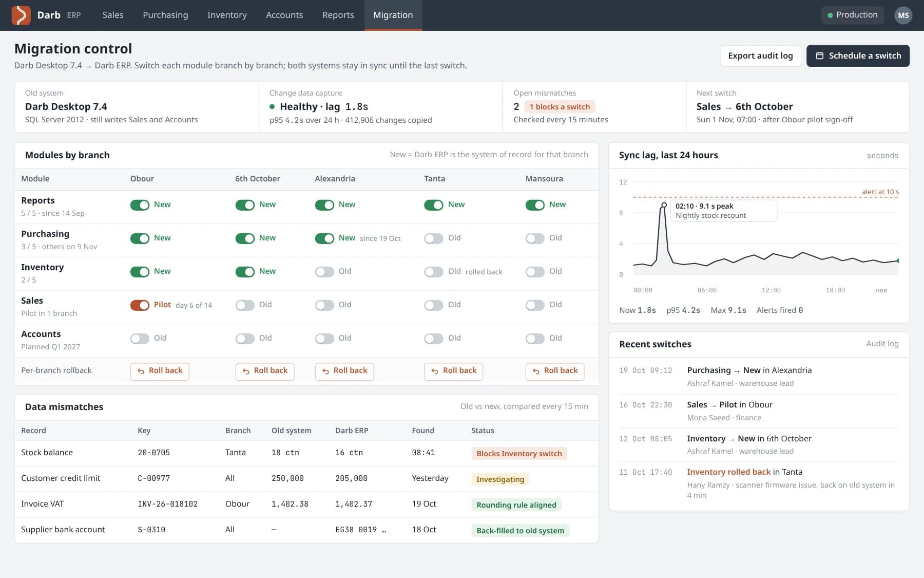924x578 pixels.
Task: Toggle Sales switch for Alexandria branch
Action: coord(324,305)
